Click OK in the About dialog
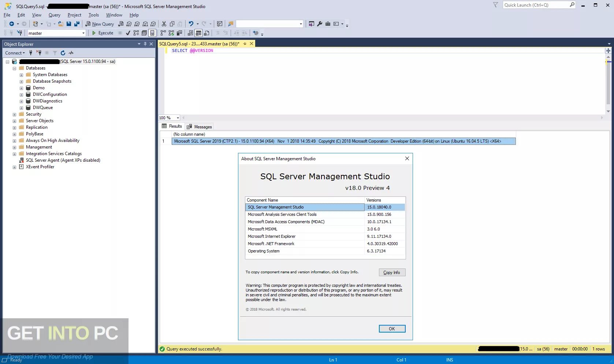This screenshot has width=614, height=364. pyautogui.click(x=392, y=329)
